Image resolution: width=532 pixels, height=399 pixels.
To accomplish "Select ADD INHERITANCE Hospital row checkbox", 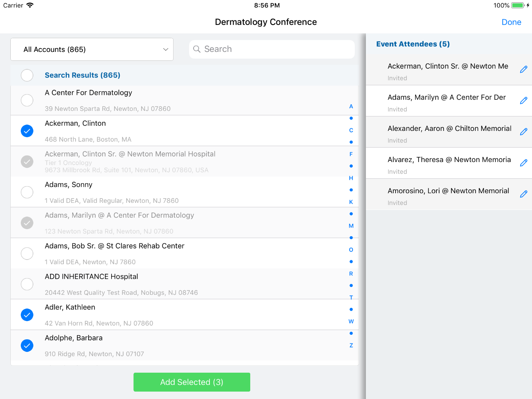I will pos(27,284).
